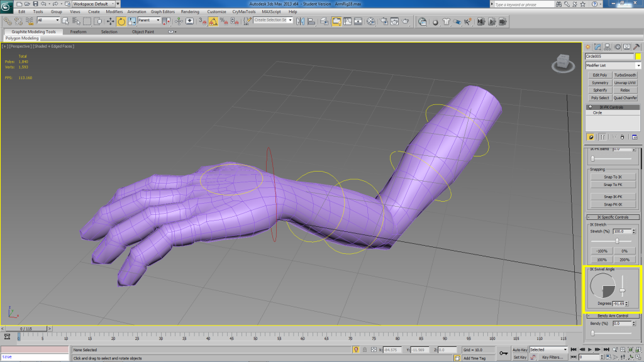Image resolution: width=644 pixels, height=362 pixels.
Task: Open the Modifier List dropdown
Action: click(x=613, y=65)
